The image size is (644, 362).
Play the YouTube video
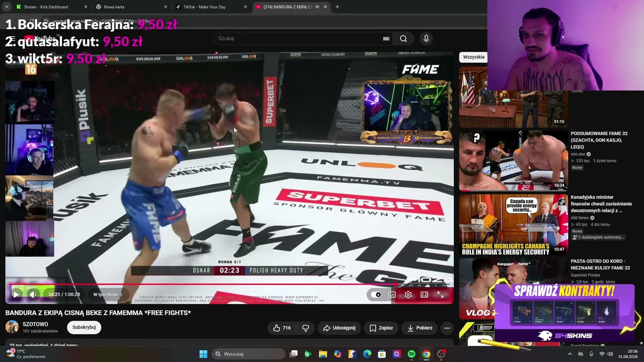tap(16, 295)
